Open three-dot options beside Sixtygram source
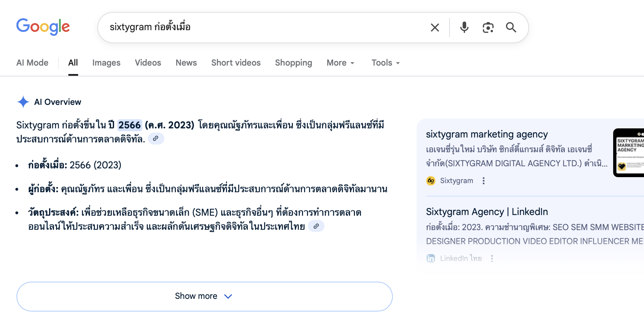The width and height of the screenshot is (644, 322). click(484, 181)
